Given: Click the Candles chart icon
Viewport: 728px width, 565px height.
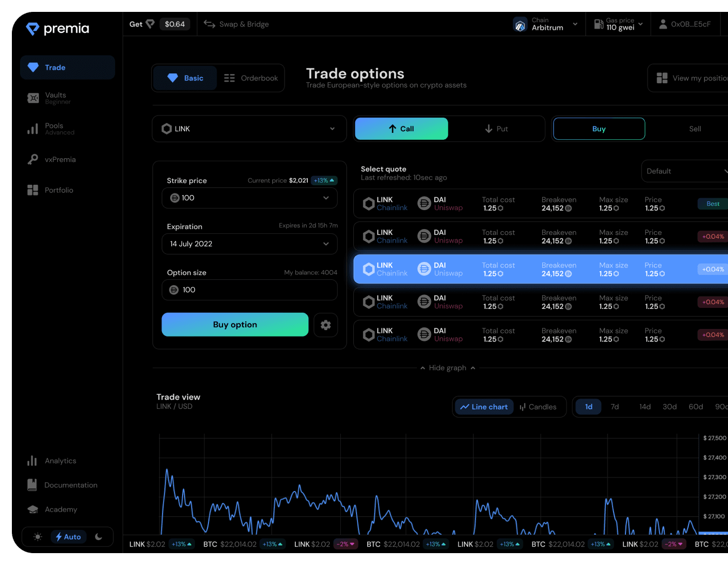Looking at the screenshot, I should click(x=522, y=407).
